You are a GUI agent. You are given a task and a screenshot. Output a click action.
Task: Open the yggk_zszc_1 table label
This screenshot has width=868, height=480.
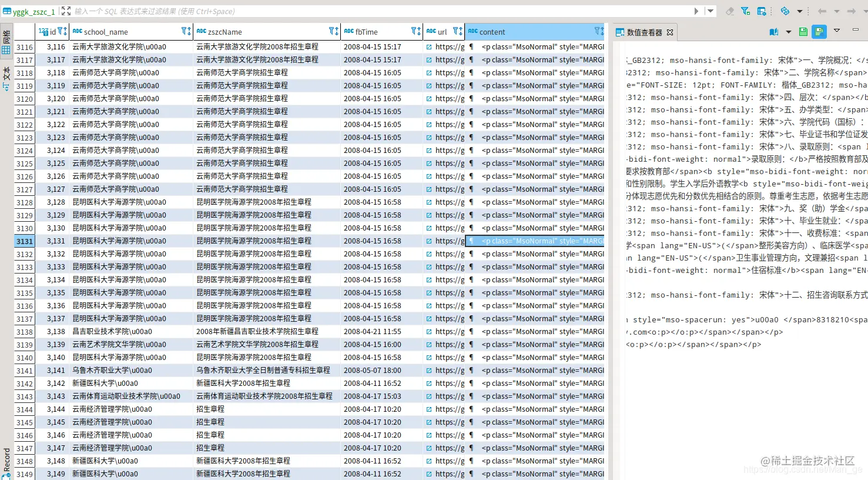click(x=29, y=11)
